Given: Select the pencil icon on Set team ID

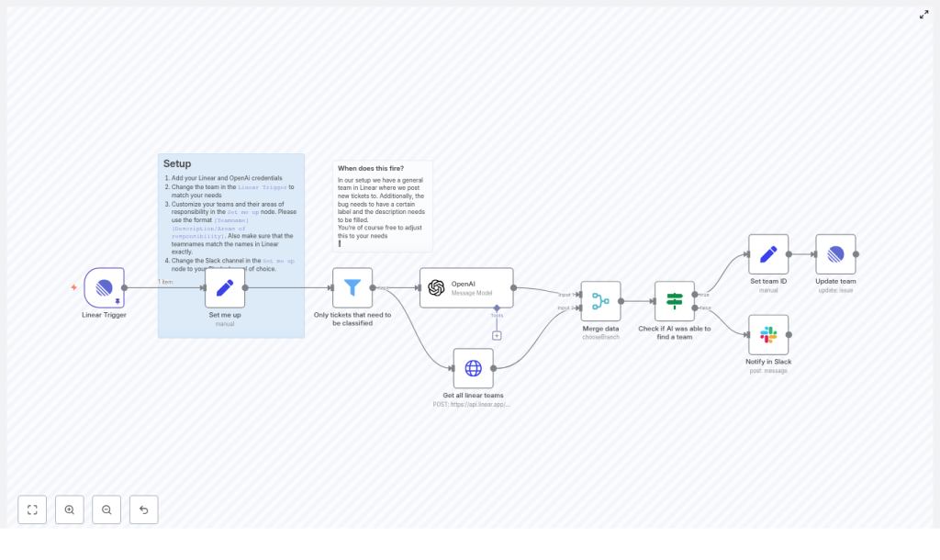Looking at the screenshot, I should (x=768, y=254).
